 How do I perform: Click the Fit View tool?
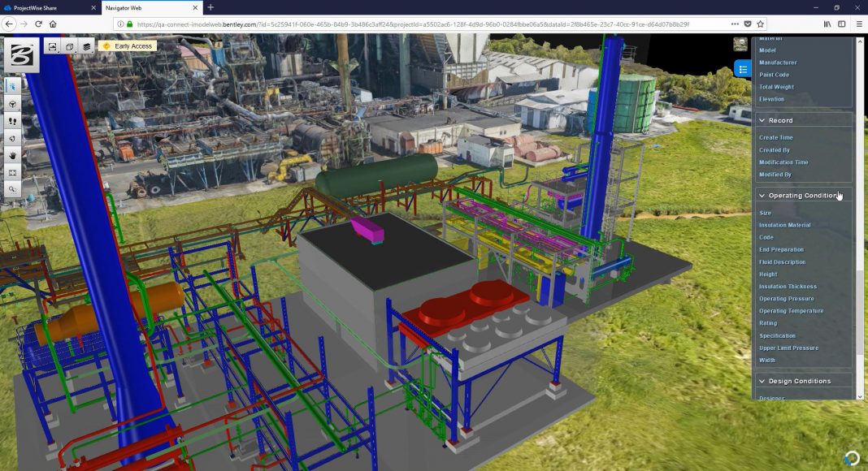coord(13,171)
